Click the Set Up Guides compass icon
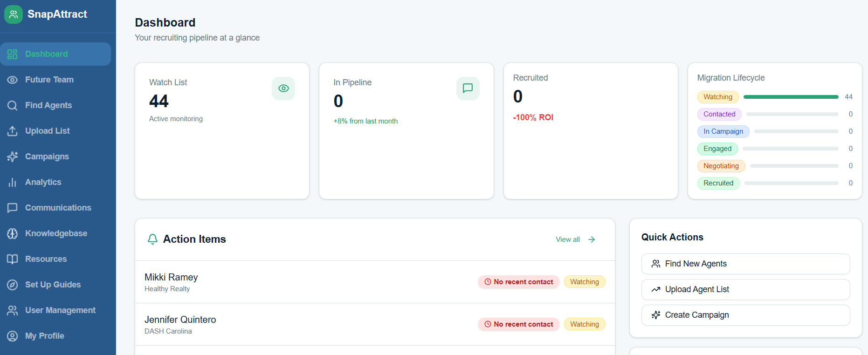Viewport: 868px width, 355px height. (x=13, y=285)
